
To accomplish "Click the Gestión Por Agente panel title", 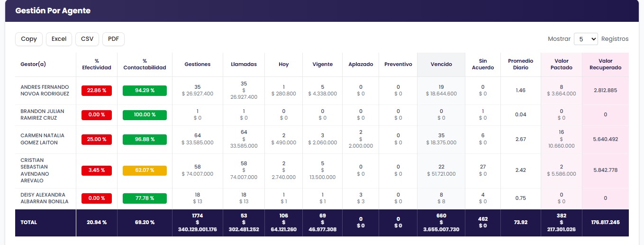I will coord(53,10).
